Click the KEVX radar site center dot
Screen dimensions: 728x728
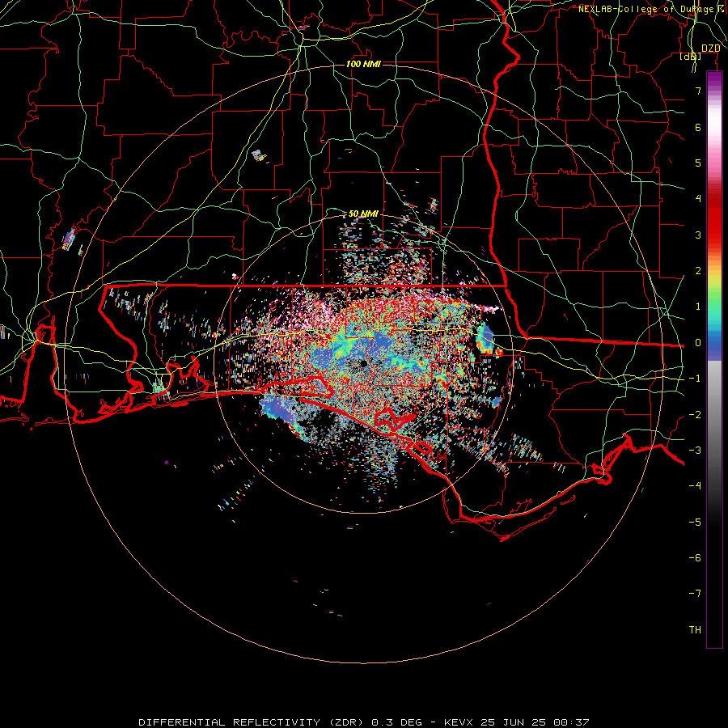(363, 363)
